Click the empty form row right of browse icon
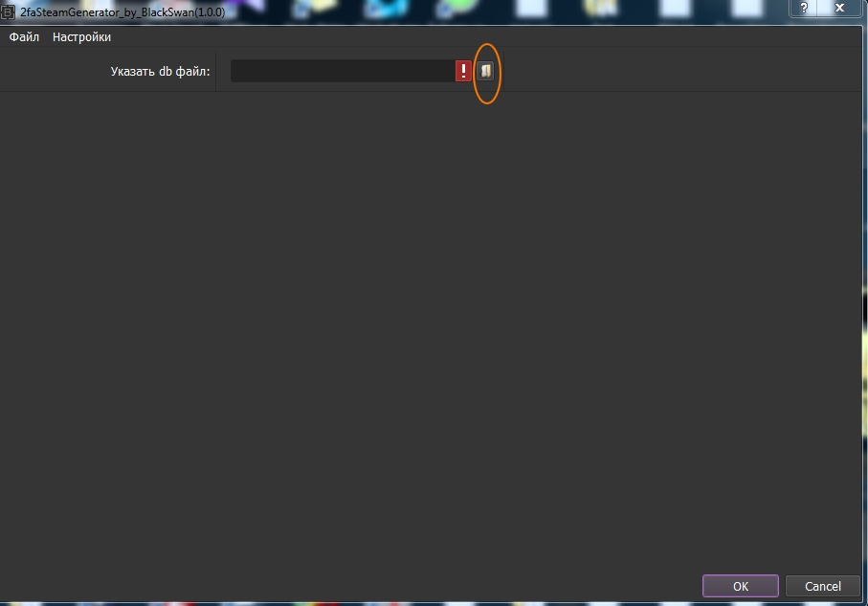 pos(682,71)
